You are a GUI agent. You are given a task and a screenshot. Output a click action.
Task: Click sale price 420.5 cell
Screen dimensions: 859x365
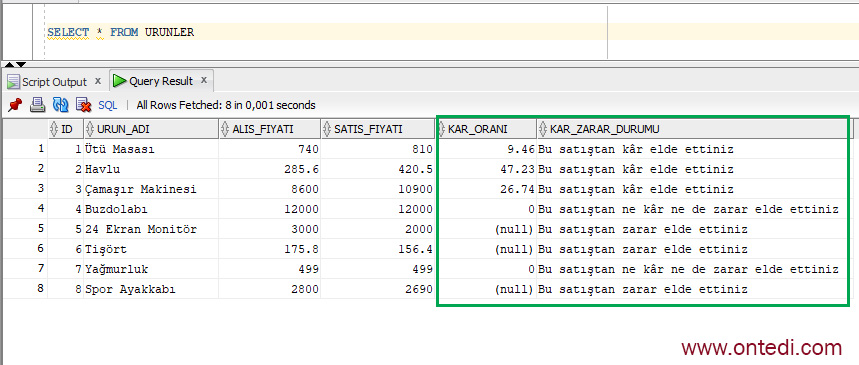click(x=377, y=169)
